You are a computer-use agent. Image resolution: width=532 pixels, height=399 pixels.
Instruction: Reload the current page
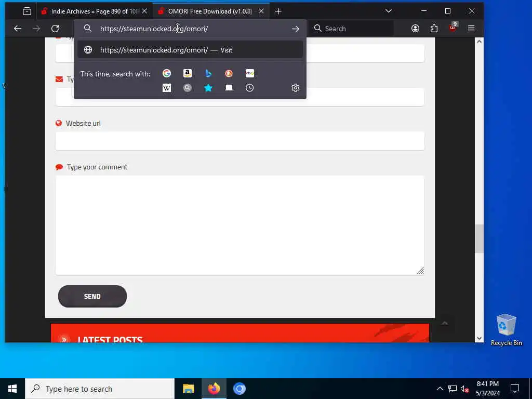tap(55, 29)
